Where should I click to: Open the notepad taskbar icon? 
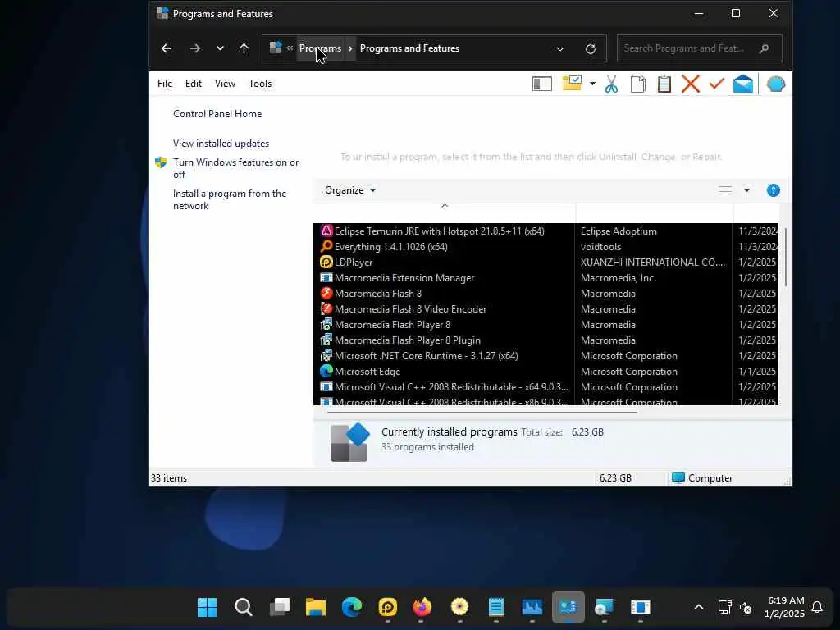click(496, 607)
